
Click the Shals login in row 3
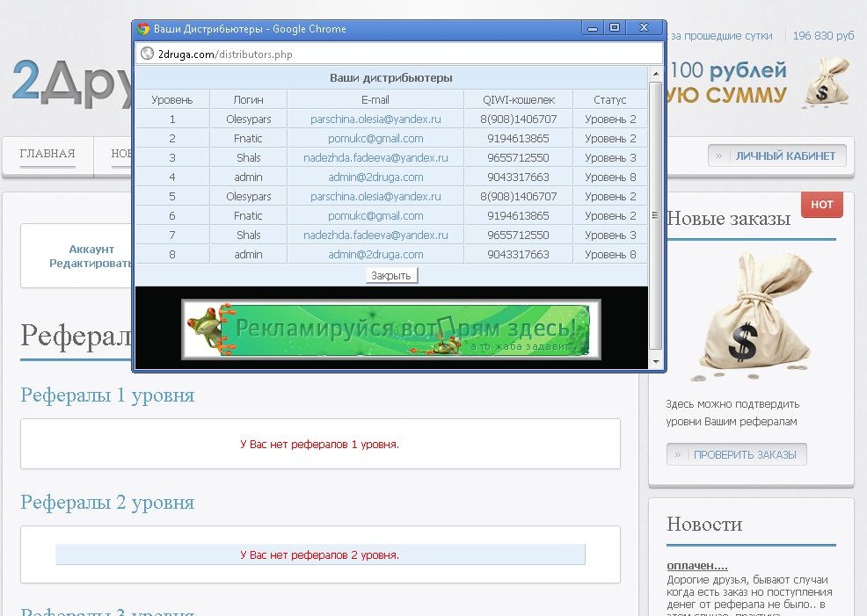pyautogui.click(x=248, y=157)
